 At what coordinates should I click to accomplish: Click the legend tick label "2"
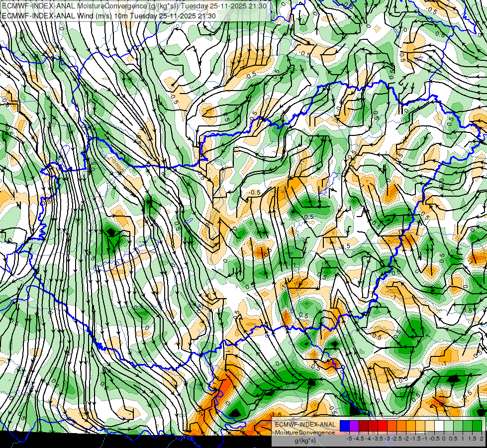482,439
